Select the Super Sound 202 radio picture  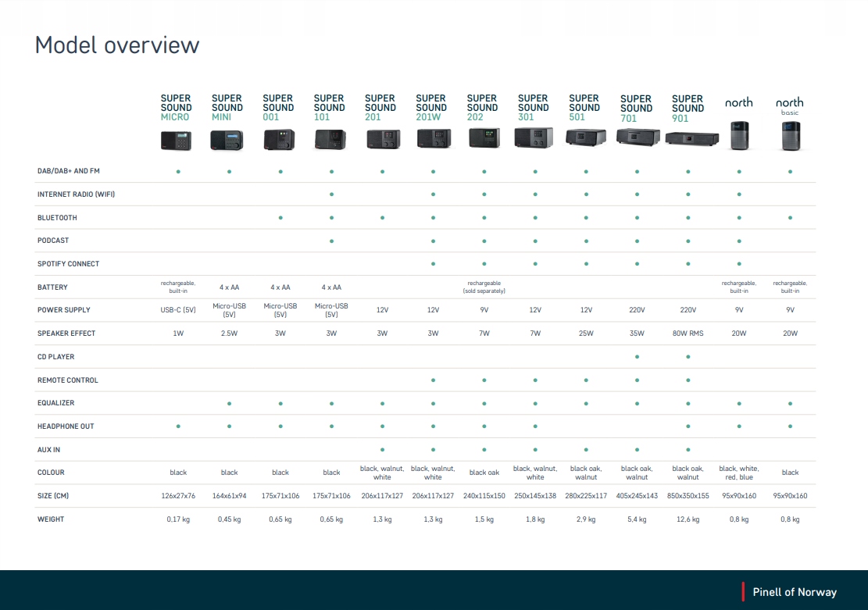tap(483, 138)
